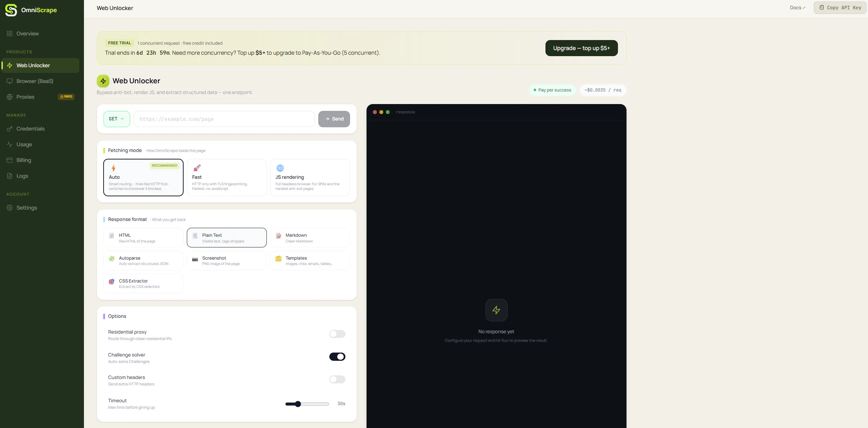Click the 30s timeout value
This screenshot has width=868, height=428.
click(341, 404)
